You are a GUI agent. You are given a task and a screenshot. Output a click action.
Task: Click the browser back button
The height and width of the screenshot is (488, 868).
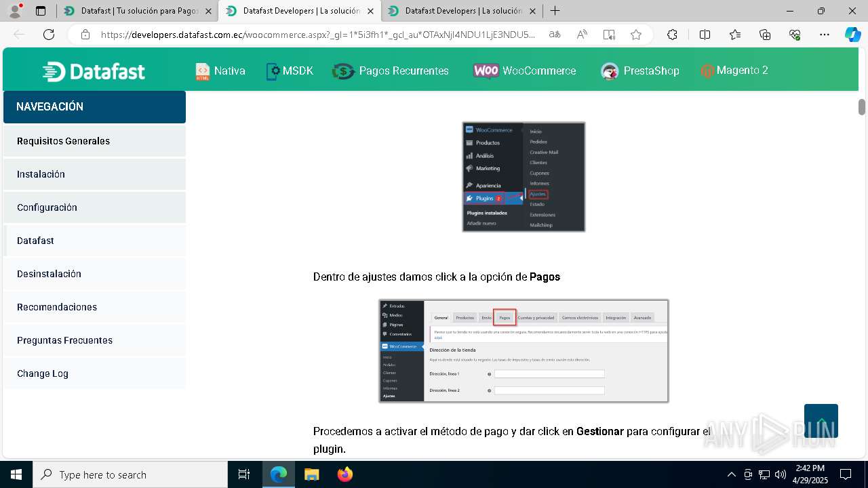(19, 35)
